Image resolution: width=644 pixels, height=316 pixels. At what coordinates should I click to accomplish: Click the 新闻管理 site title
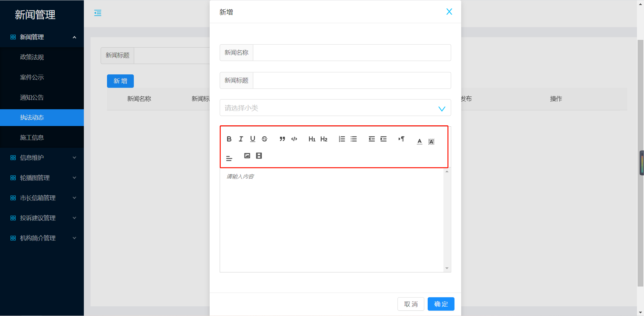35,15
